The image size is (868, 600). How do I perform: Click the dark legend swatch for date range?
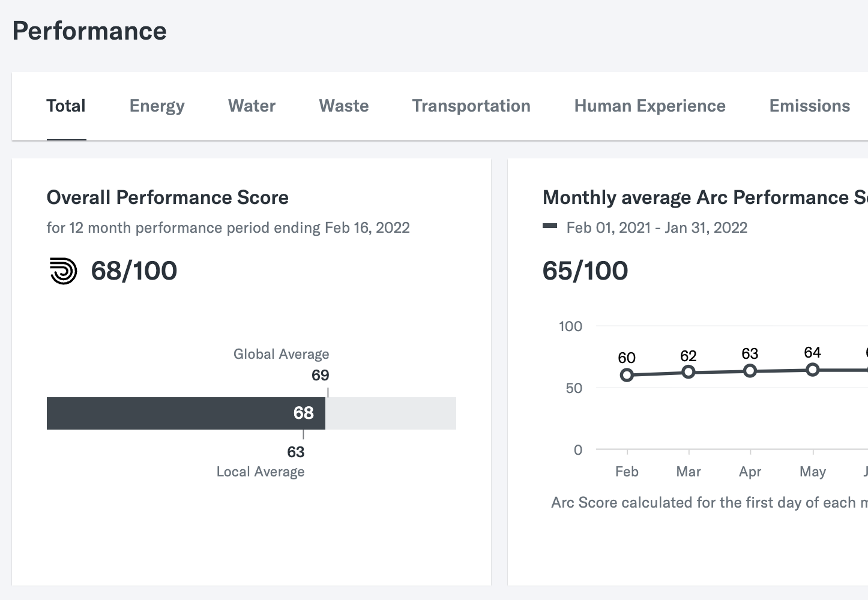pyautogui.click(x=550, y=226)
